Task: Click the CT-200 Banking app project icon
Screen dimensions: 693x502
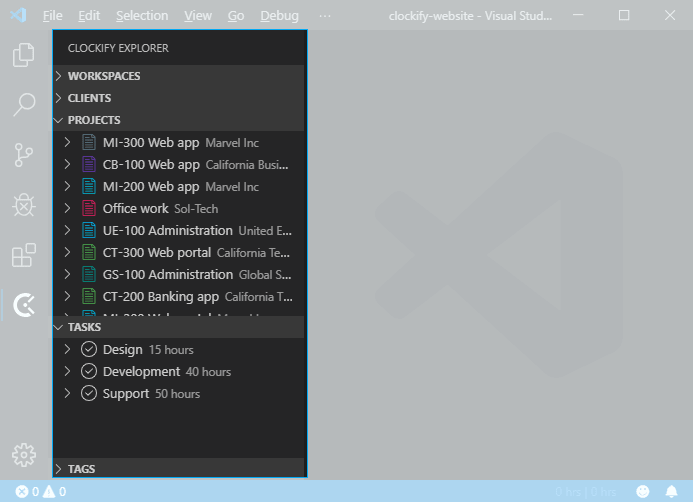Action: pos(89,297)
